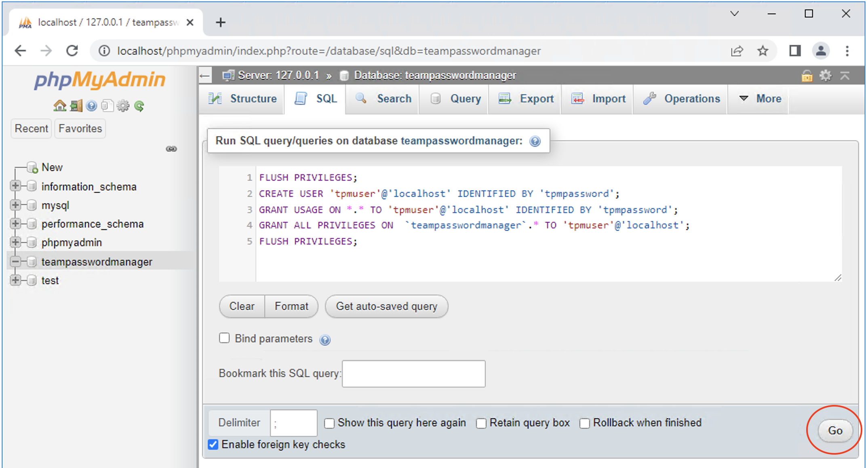Click the Delimiter input field
Image resolution: width=868 pixels, height=468 pixels.
294,423
